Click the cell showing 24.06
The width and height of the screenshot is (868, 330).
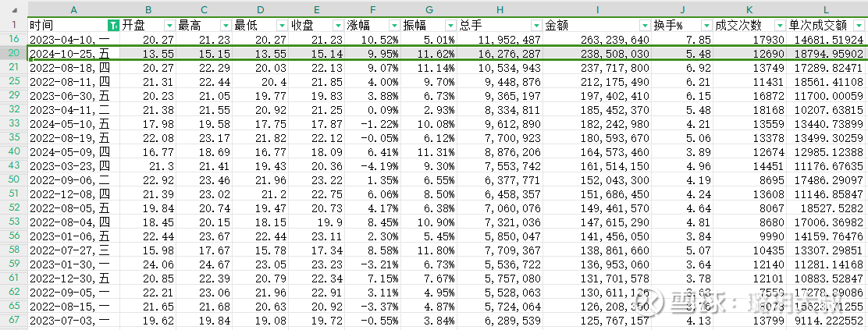click(x=148, y=264)
